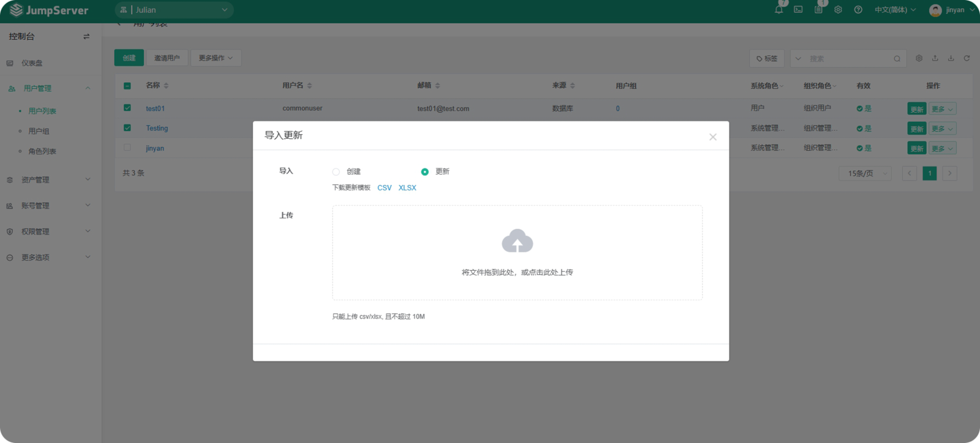Open the 更多操作 dropdown
Screen dimensions: 980x443
(216, 58)
